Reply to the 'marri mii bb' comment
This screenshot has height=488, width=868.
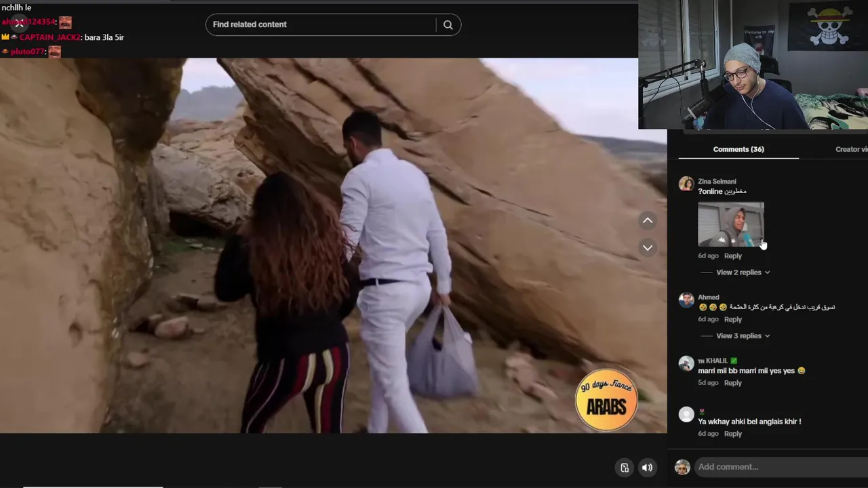(x=733, y=383)
